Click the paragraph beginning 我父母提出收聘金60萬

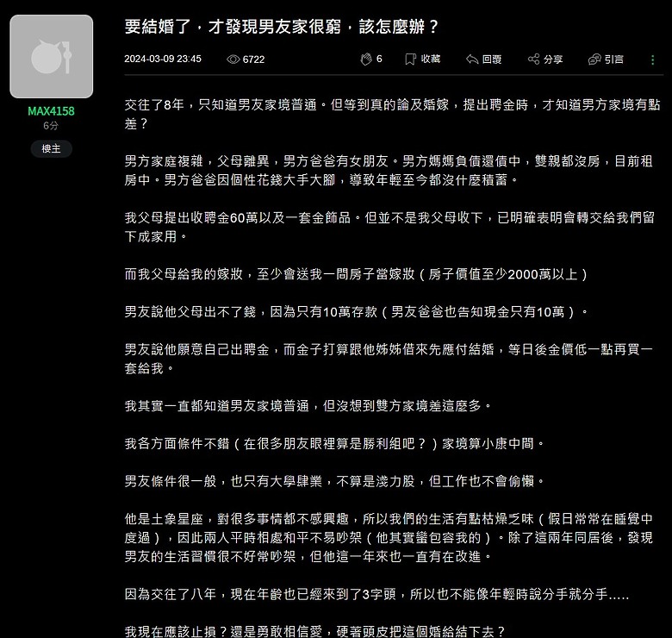coord(389,227)
